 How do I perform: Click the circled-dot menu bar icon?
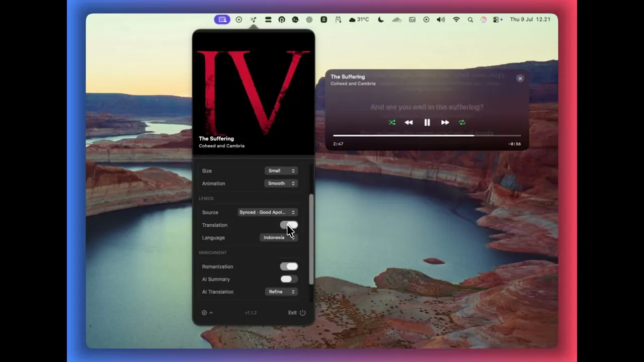click(239, 20)
